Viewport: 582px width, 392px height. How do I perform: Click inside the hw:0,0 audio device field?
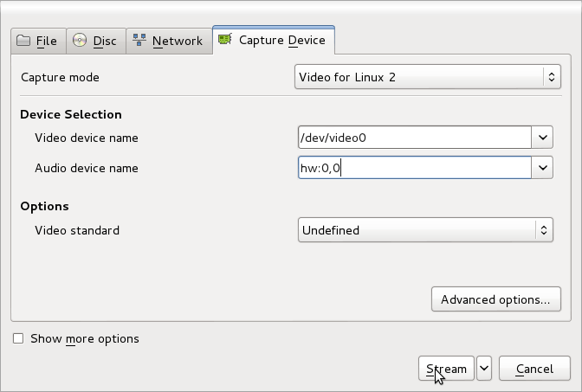click(x=415, y=168)
